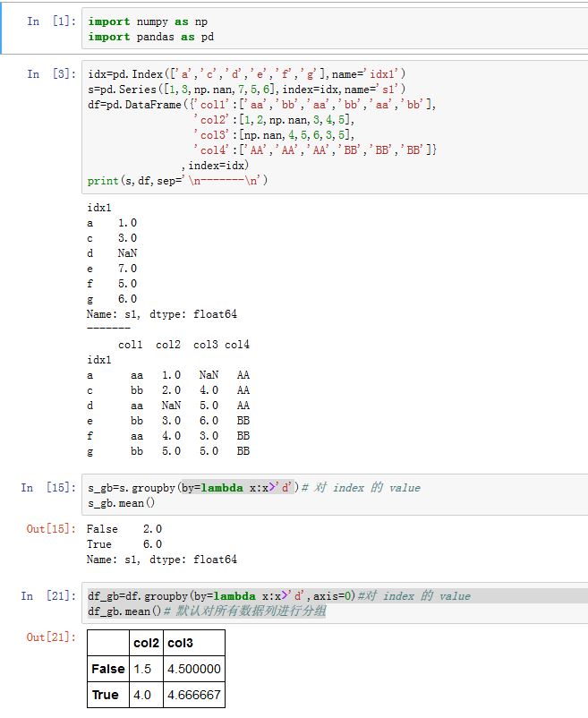
Task: Click the df_gb=df.groupby code line
Action: 277,596
